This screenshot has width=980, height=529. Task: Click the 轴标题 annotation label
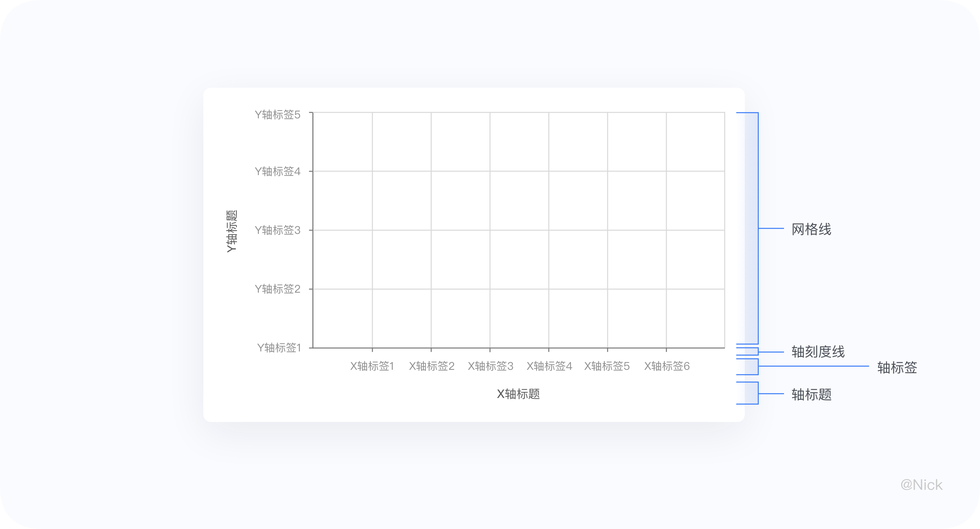click(811, 395)
